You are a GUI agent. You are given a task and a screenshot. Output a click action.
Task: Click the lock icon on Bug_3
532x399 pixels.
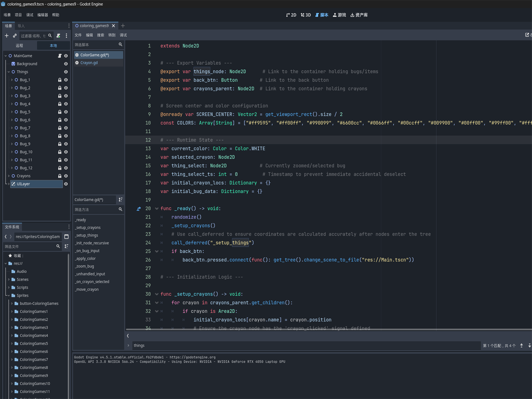point(60,96)
